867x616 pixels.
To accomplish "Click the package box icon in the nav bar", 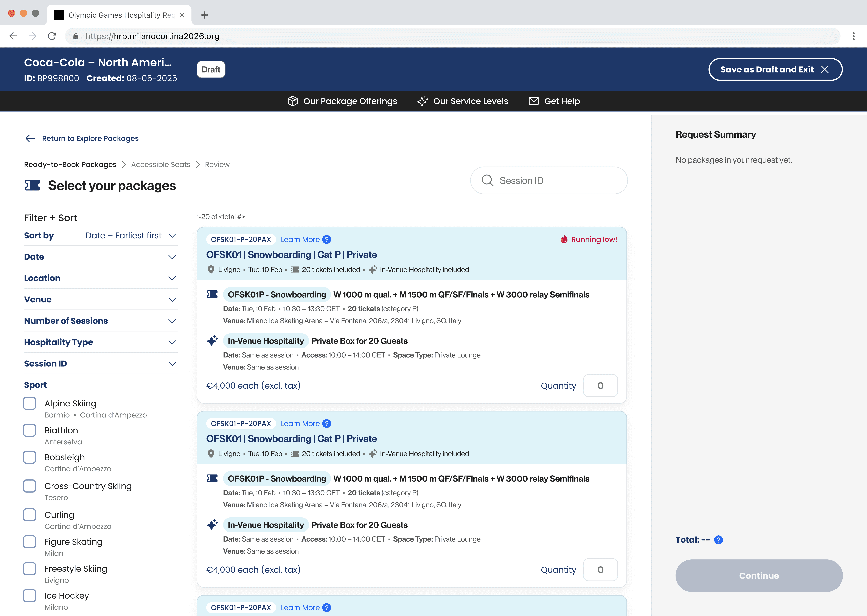I will click(292, 101).
